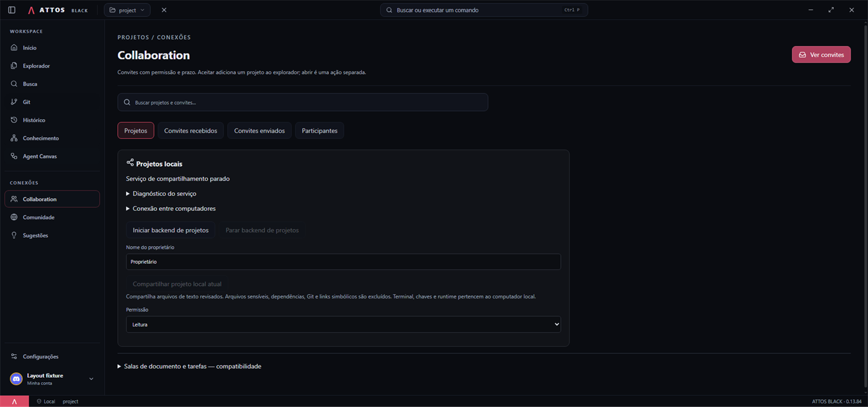
Task: Open the Agent Canvas icon
Action: point(14,156)
